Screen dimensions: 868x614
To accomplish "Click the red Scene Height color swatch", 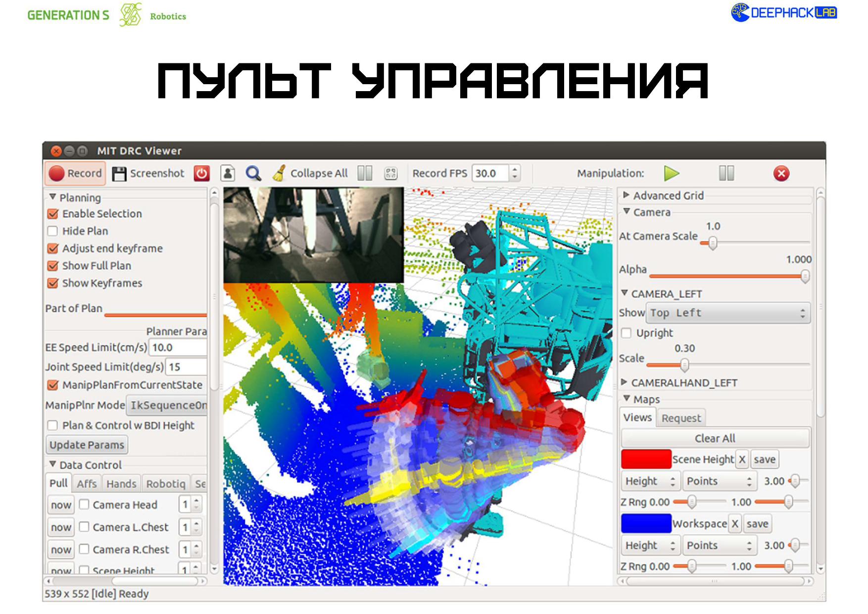I will click(646, 459).
